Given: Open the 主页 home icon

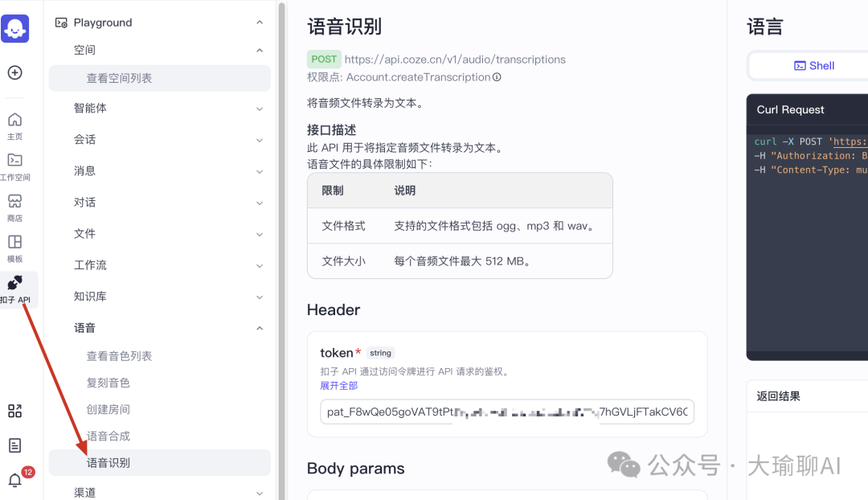Looking at the screenshot, I should [15, 120].
